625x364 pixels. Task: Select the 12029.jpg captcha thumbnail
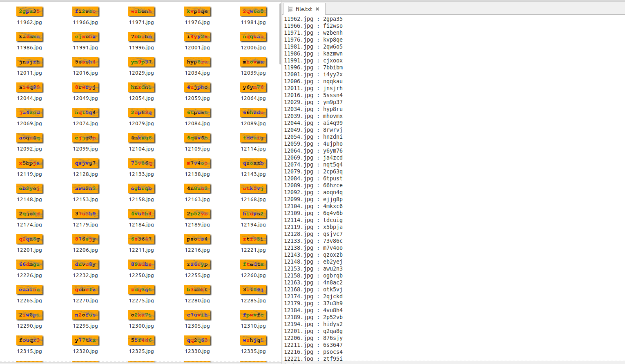pyautogui.click(x=141, y=62)
